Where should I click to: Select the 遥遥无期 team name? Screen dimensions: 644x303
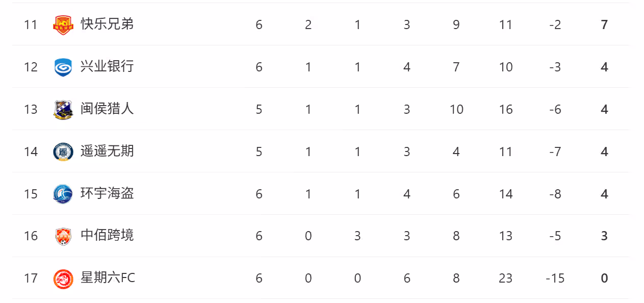(x=107, y=151)
